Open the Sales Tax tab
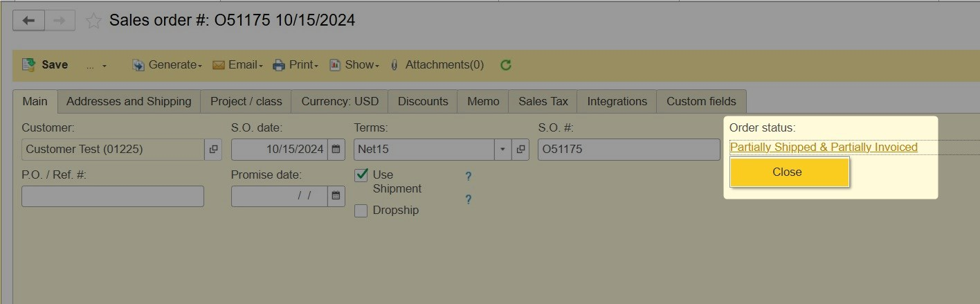Image resolution: width=980 pixels, height=304 pixels. [543, 101]
